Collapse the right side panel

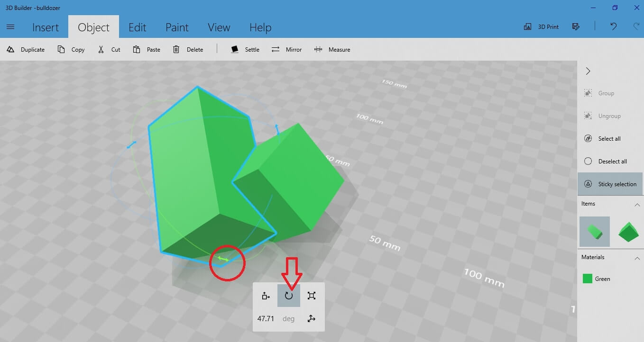[x=588, y=71]
